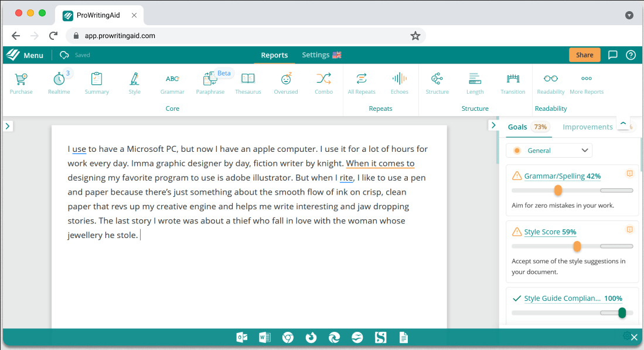Open the Thesaurus report

coord(248,83)
